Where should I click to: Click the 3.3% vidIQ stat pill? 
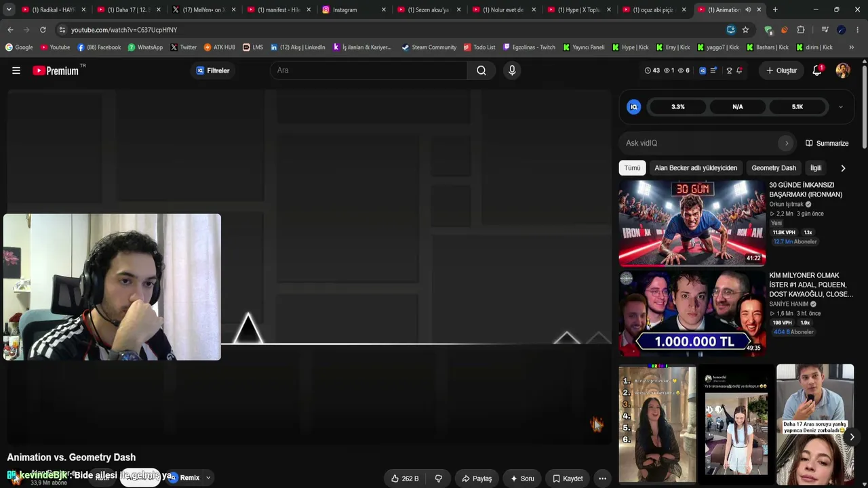click(x=678, y=107)
